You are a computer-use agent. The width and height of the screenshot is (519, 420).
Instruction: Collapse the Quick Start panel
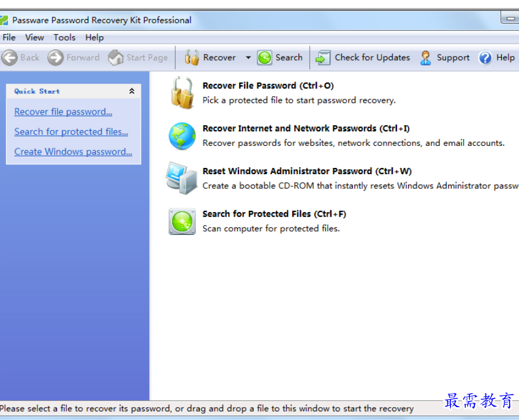coord(132,91)
